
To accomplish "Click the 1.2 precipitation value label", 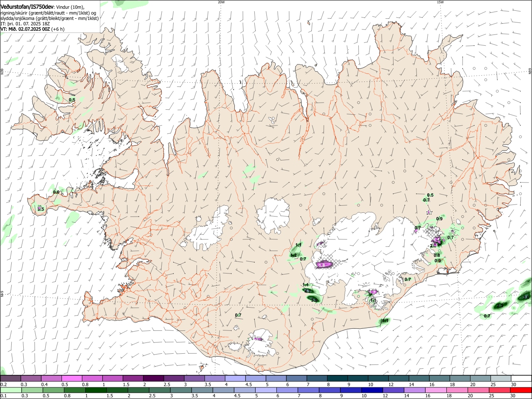I will click(x=293, y=255).
